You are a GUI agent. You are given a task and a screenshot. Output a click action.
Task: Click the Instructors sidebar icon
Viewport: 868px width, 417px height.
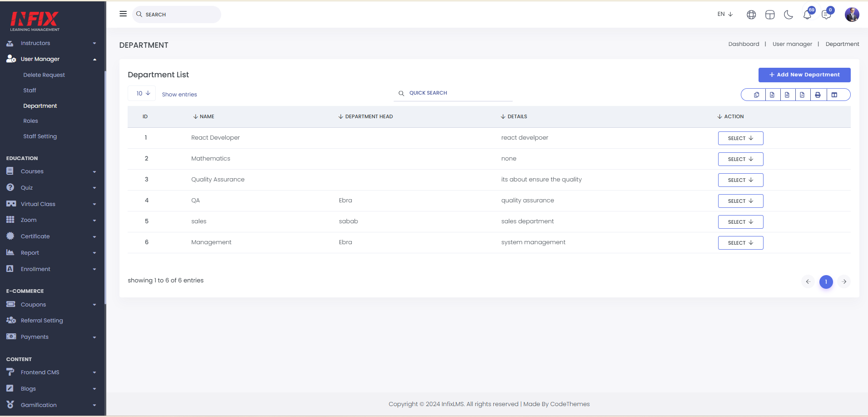10,43
